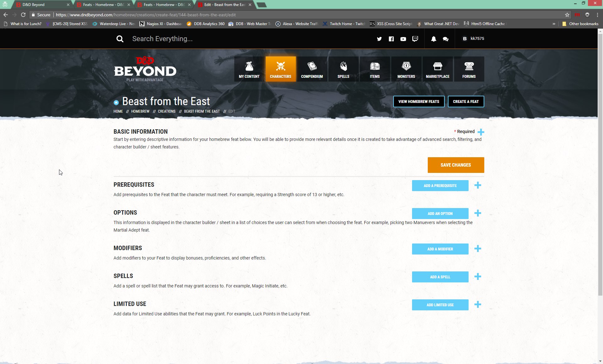Screen dimensions: 603x364
Task: Open the Characters nav item
Action: [280, 69]
